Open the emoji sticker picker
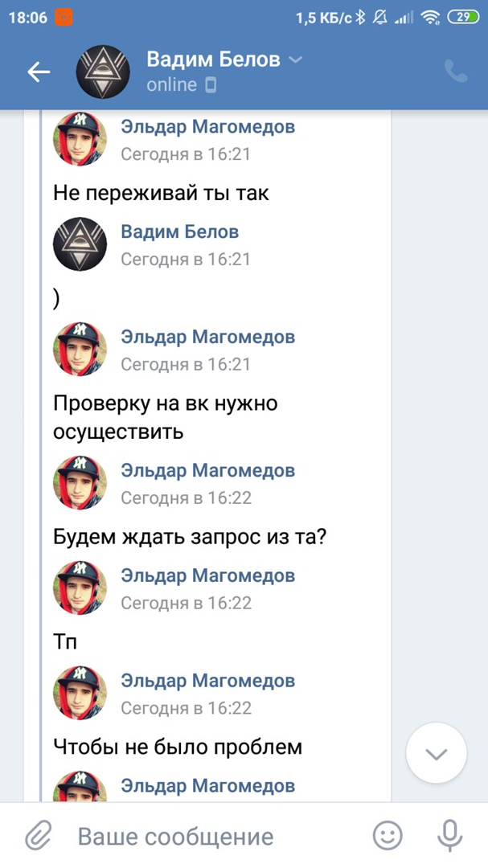Screen dimensions: 488x868 (x=388, y=836)
